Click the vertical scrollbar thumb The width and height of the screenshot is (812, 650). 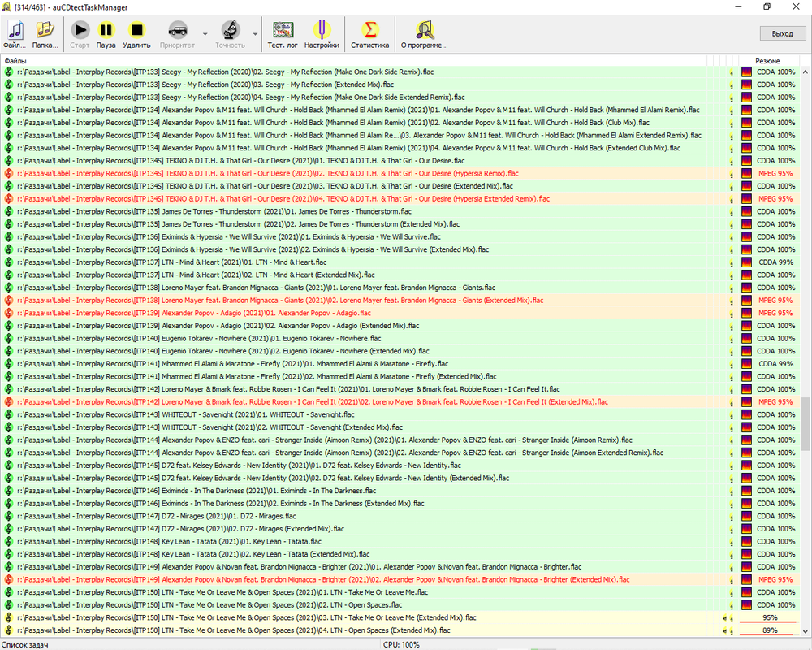click(x=806, y=424)
